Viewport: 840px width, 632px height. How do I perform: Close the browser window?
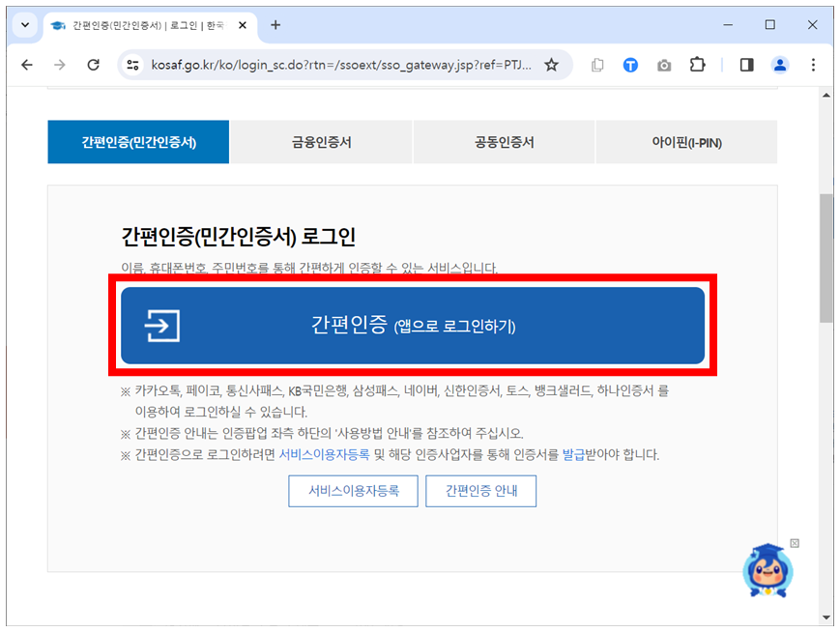812,24
